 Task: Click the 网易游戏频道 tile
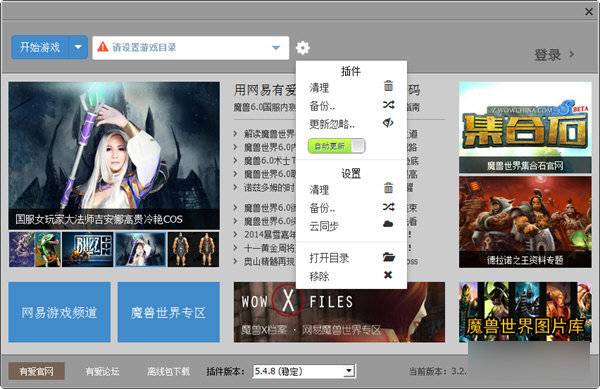[x=59, y=312]
